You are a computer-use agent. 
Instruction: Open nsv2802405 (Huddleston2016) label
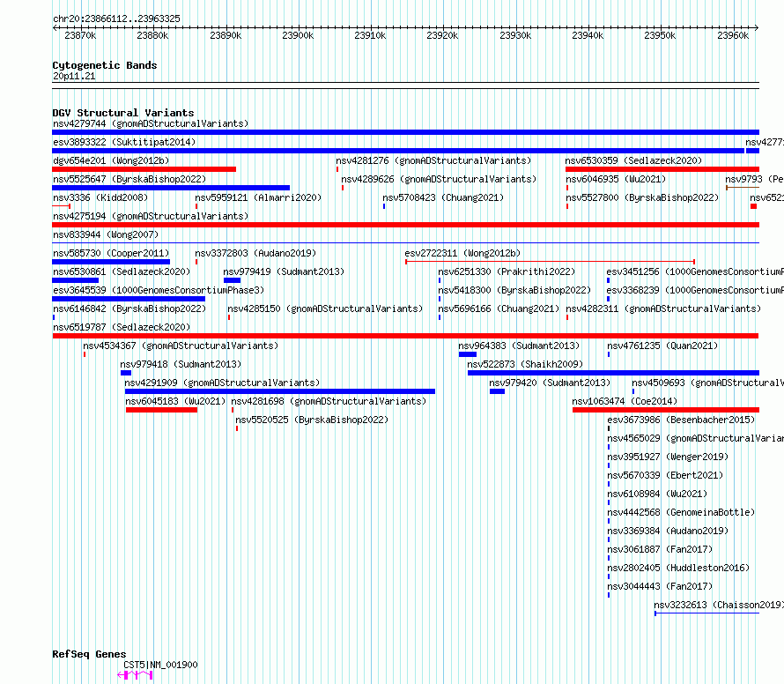click(678, 568)
